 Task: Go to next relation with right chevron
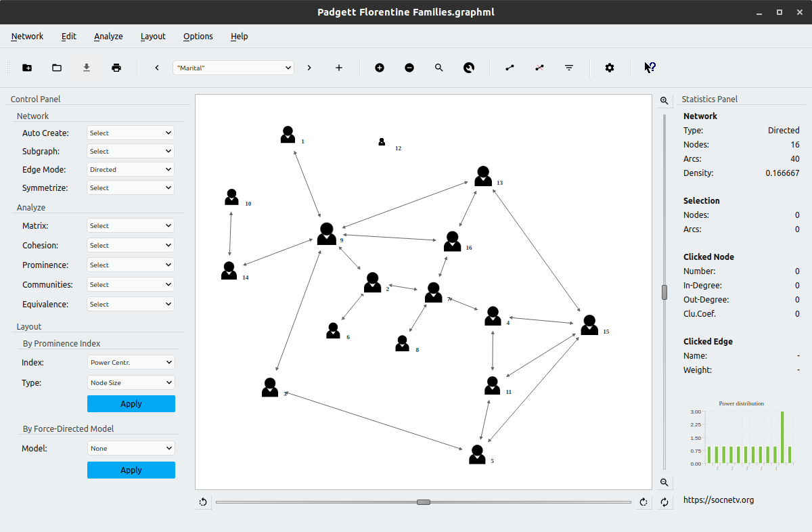[309, 68]
